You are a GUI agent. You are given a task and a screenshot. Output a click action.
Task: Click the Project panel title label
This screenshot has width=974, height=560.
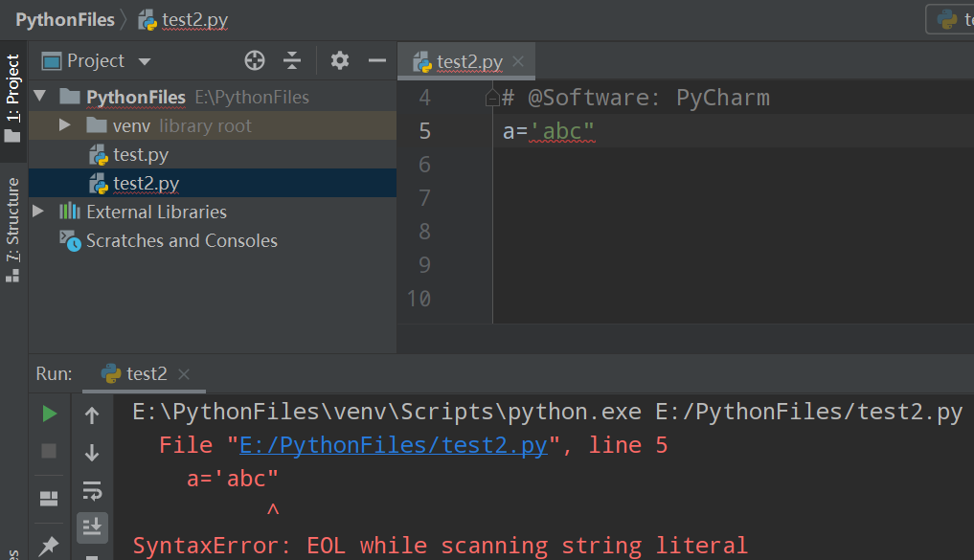click(x=96, y=61)
